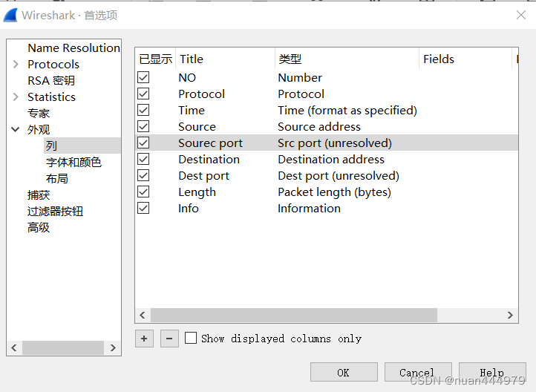
Task: Enable Show displayed columns only
Action: pos(191,338)
